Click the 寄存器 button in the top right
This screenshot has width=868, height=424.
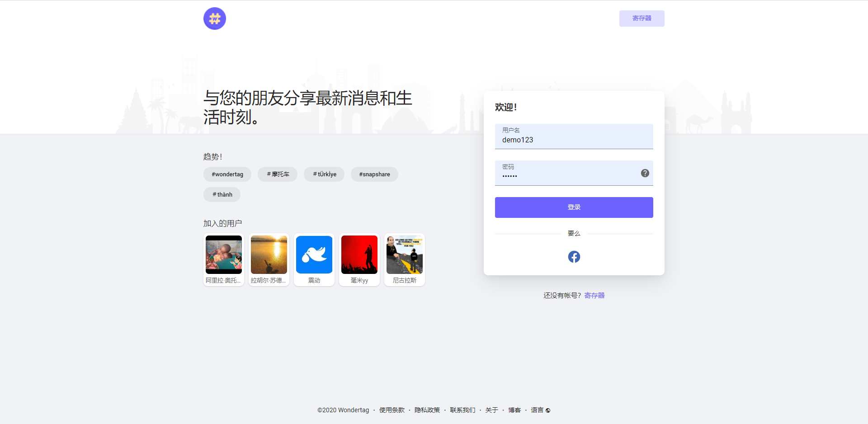pos(642,19)
